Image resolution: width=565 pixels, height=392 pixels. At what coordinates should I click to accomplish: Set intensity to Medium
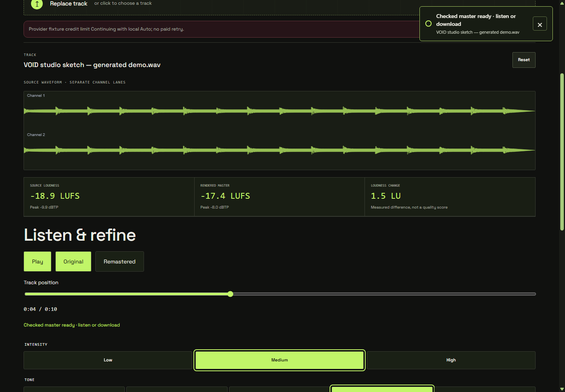[x=280, y=360]
